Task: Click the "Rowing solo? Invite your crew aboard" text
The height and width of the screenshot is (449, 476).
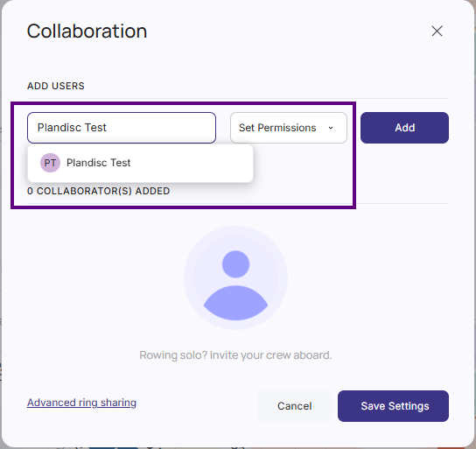Action: (x=235, y=354)
